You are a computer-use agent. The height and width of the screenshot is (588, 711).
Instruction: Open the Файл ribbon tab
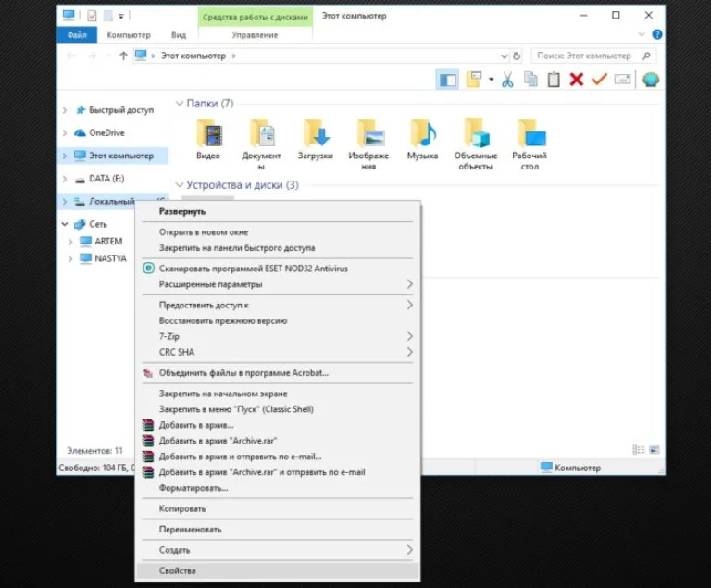[77, 35]
